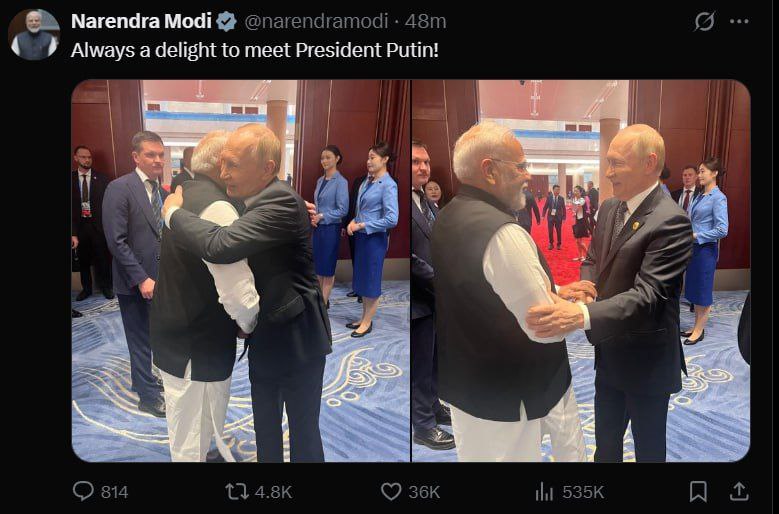Open the left photo of the hug
The image size is (779, 514).
240,270
